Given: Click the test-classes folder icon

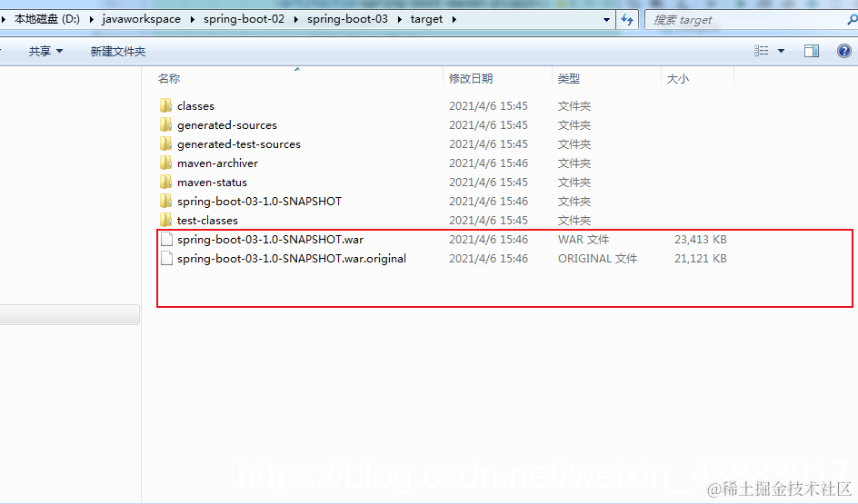Looking at the screenshot, I should tap(165, 221).
